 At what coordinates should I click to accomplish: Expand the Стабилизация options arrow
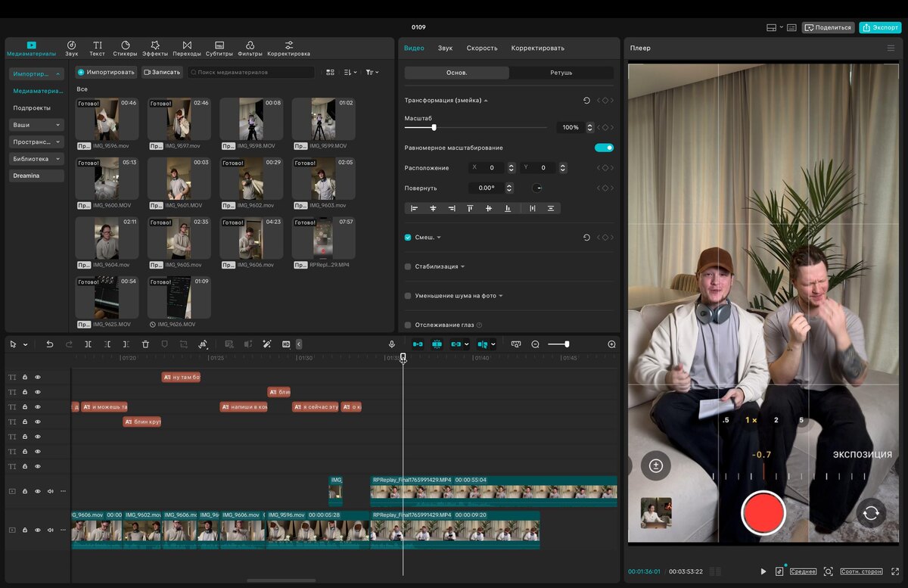(x=462, y=266)
